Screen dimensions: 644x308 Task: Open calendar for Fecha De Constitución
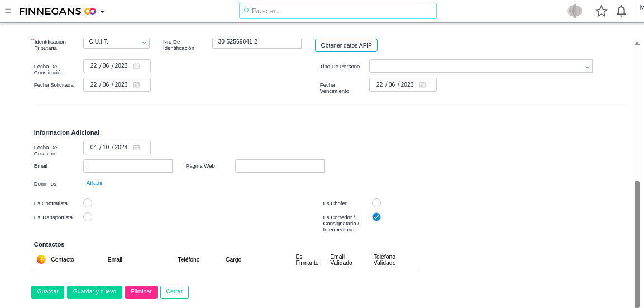(x=137, y=66)
